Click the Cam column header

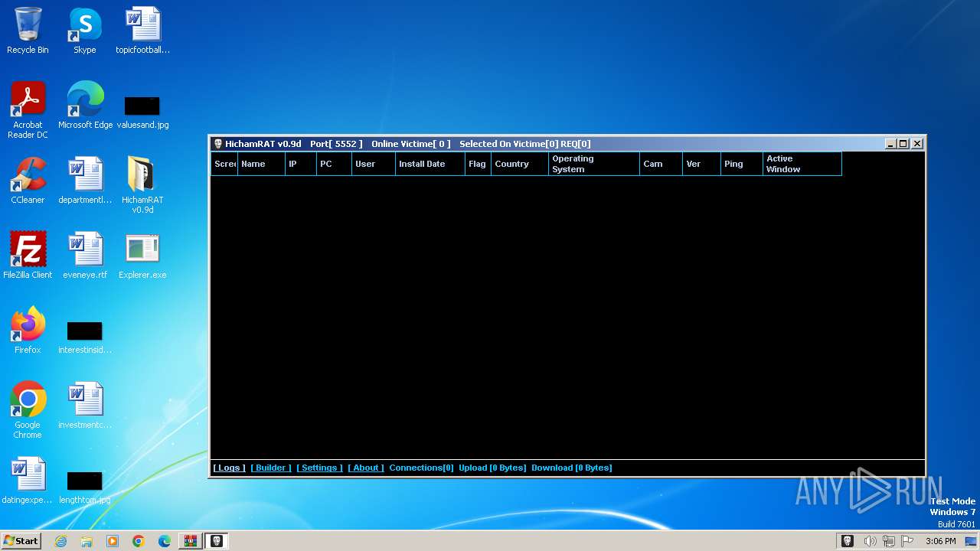click(661, 164)
